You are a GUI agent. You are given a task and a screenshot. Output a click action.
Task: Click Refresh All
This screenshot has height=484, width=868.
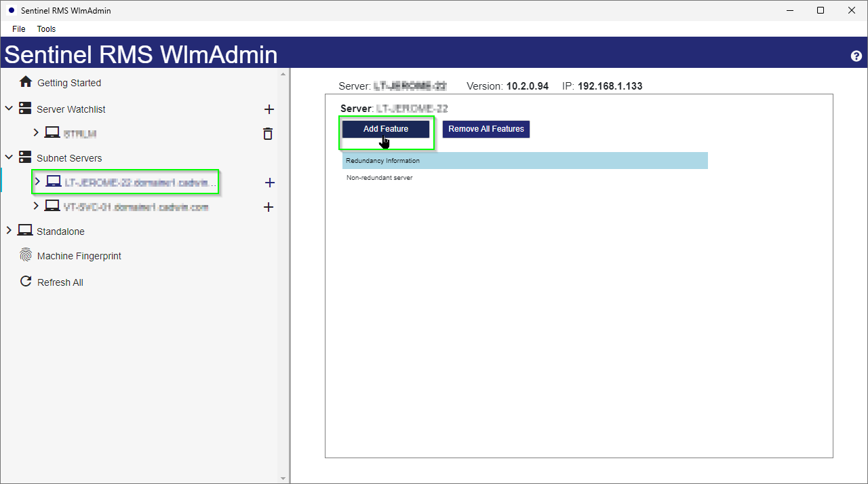click(60, 282)
